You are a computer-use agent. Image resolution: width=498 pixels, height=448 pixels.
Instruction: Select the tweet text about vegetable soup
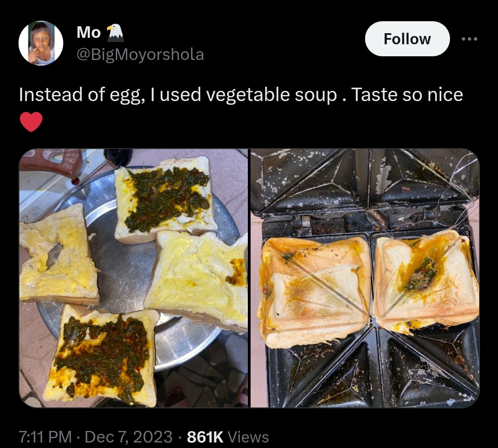(x=240, y=95)
